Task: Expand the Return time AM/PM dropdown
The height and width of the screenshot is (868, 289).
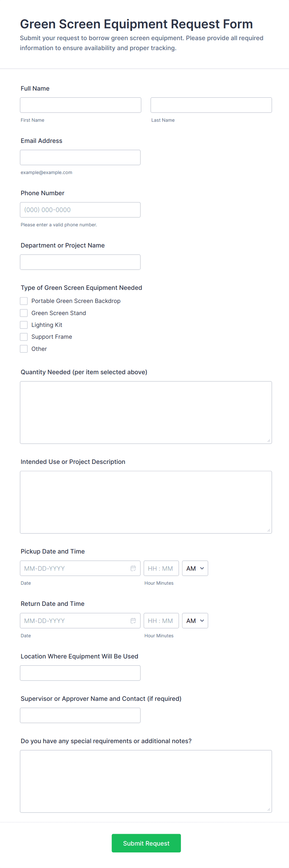Action: (x=195, y=620)
